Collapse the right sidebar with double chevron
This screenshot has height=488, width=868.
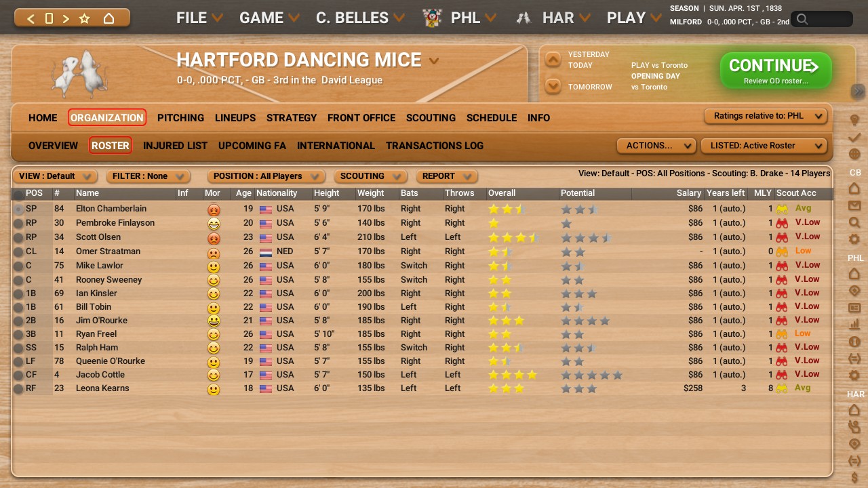859,91
